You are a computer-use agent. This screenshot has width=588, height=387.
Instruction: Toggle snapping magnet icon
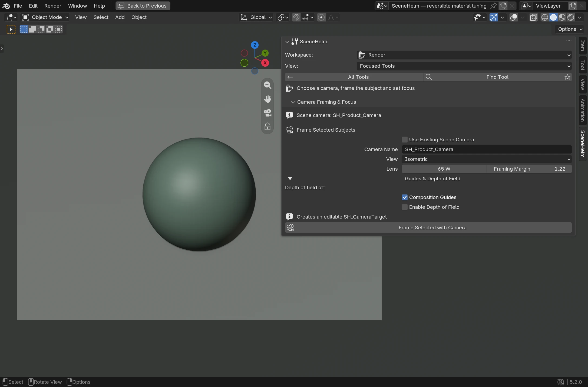pos(296,17)
